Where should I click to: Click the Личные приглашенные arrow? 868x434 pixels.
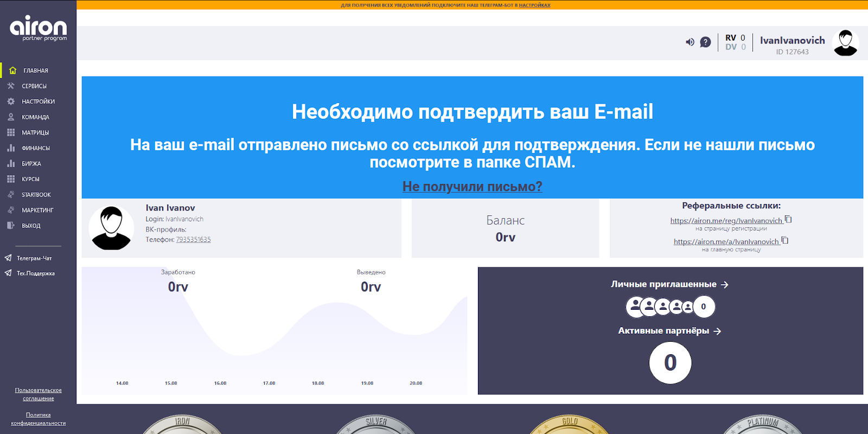725,285
